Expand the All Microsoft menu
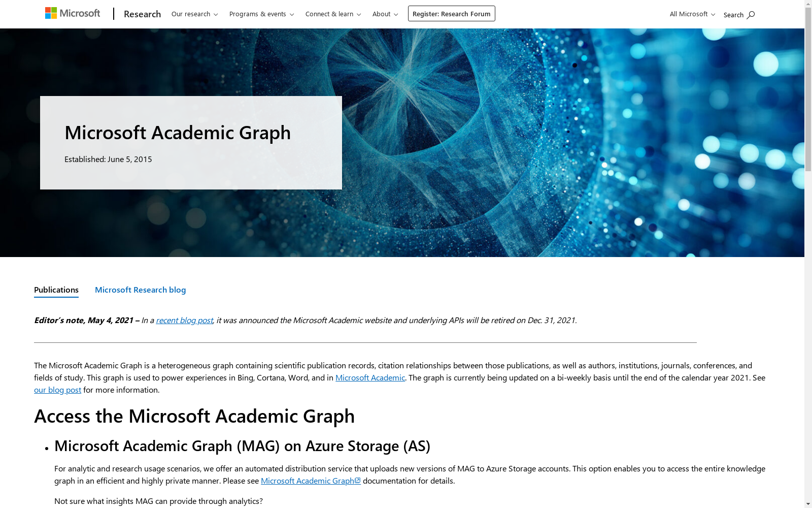The height and width of the screenshot is (508, 812). [692, 14]
